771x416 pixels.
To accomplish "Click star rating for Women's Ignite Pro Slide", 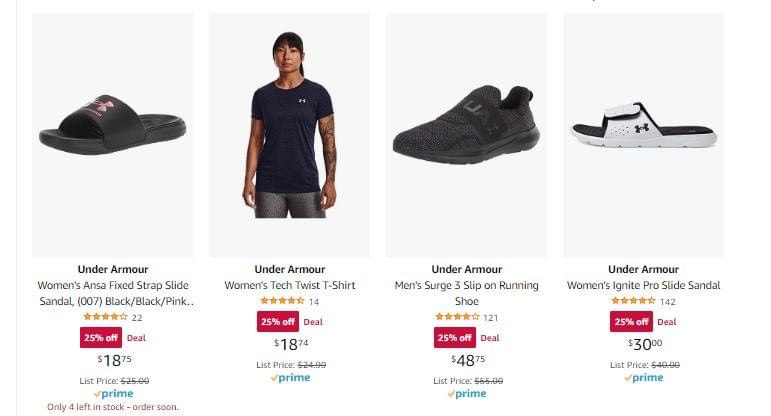I will click(x=633, y=300).
